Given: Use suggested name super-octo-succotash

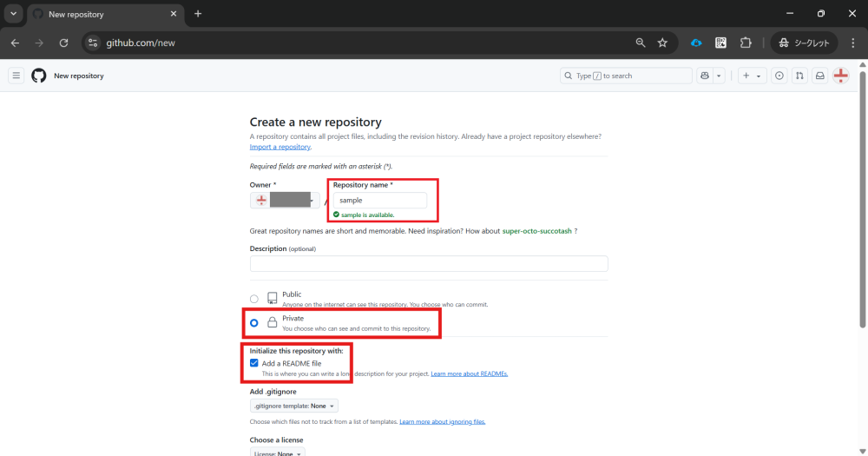Looking at the screenshot, I should [x=536, y=231].
